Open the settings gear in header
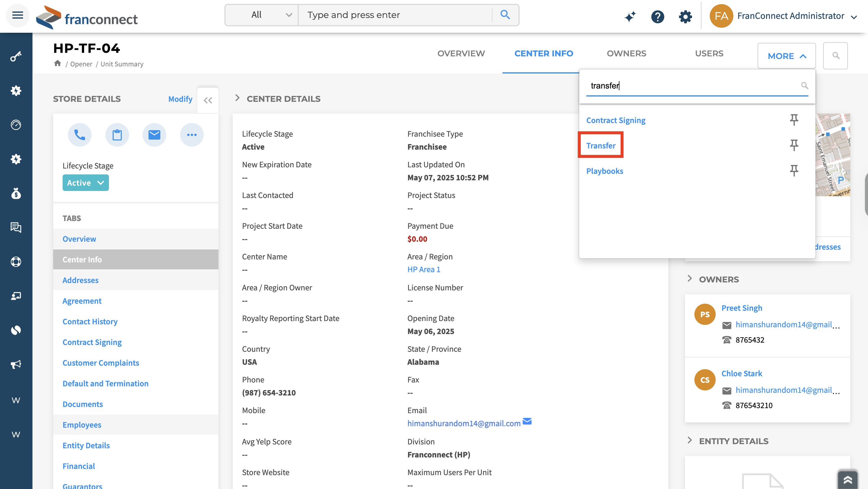Screen dimensions: 868x489 (x=685, y=16)
